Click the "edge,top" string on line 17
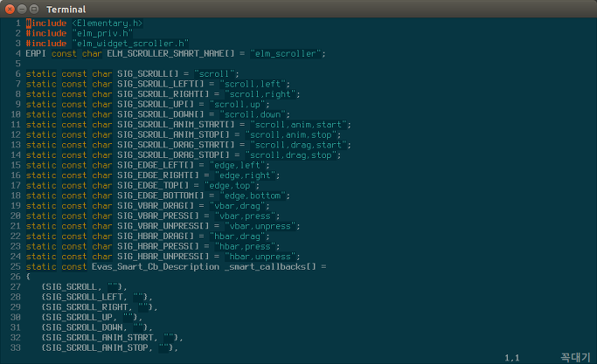597x364 pixels. tap(230, 186)
